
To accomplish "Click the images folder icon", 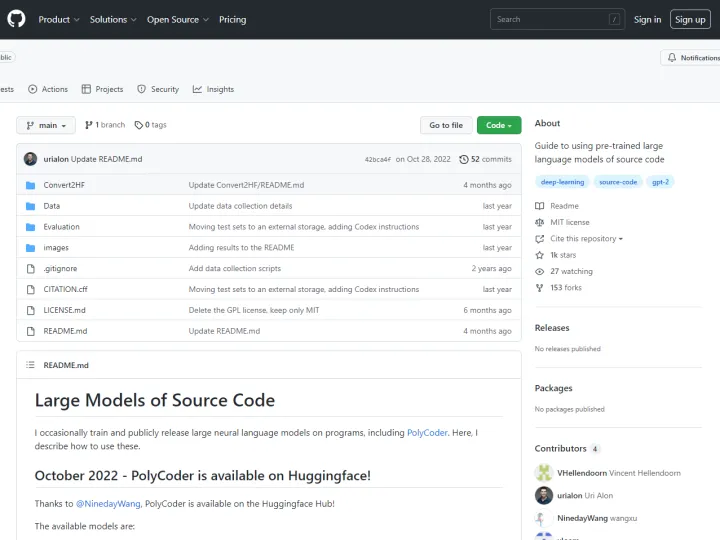I will [31, 248].
